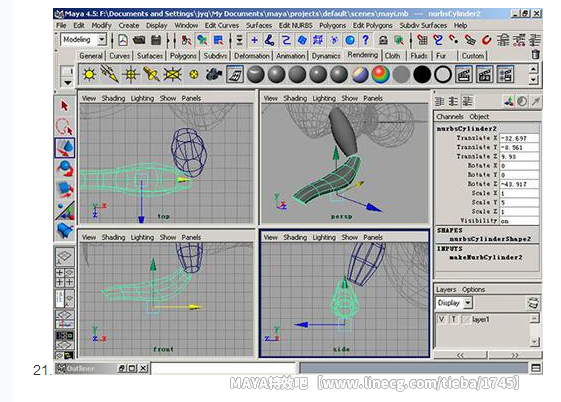The width and height of the screenshot is (561, 402).
Task: Click the command line input field
Action: click(x=224, y=368)
